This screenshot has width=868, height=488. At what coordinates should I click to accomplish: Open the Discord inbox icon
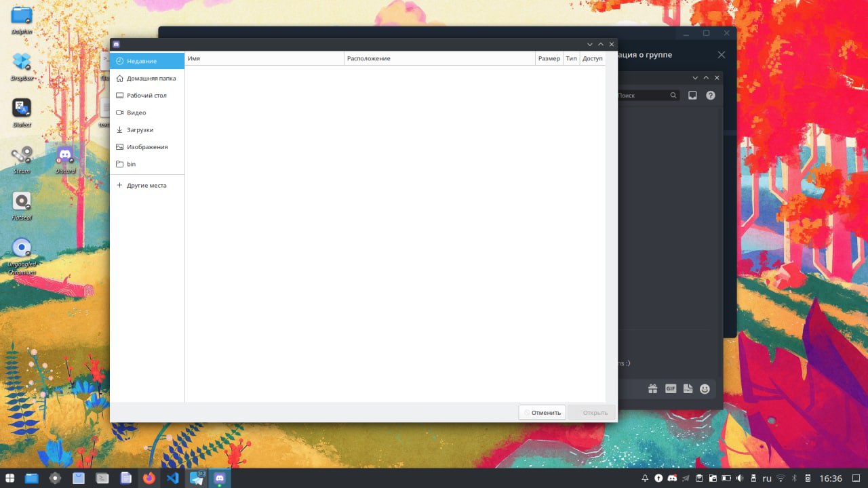pyautogui.click(x=692, y=96)
